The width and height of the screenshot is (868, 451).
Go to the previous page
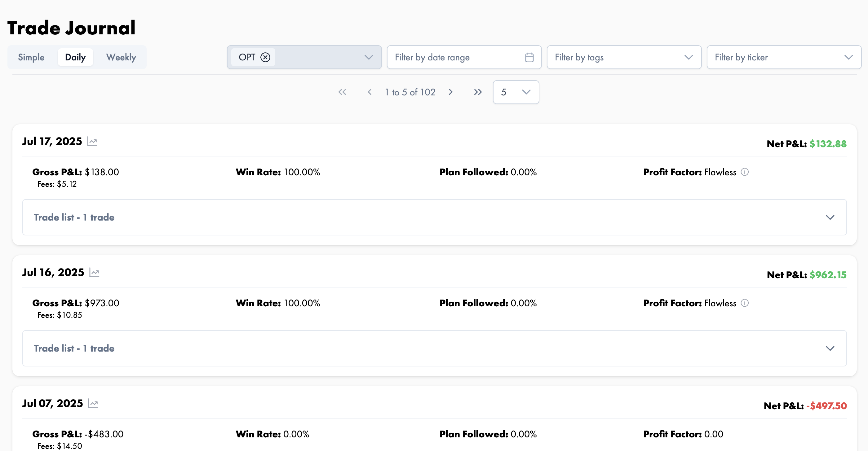tap(370, 92)
